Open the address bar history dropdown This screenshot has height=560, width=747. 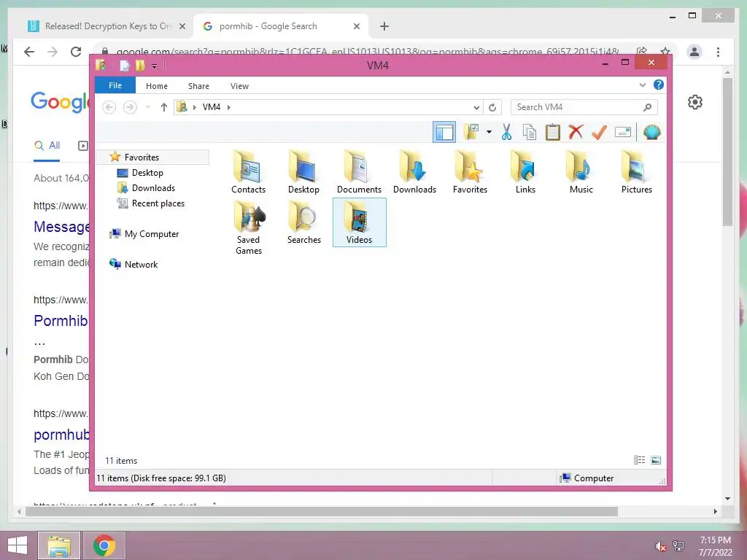[x=476, y=108]
